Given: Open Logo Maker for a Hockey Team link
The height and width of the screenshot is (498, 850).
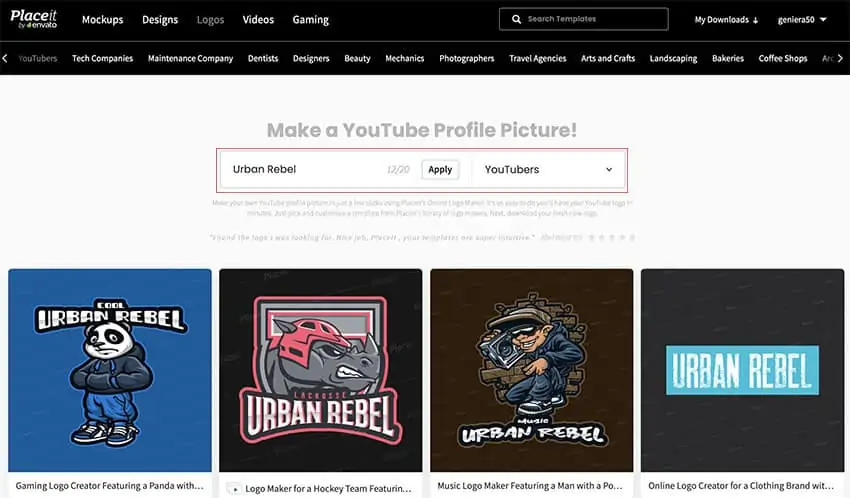Looking at the screenshot, I should pyautogui.click(x=329, y=488).
